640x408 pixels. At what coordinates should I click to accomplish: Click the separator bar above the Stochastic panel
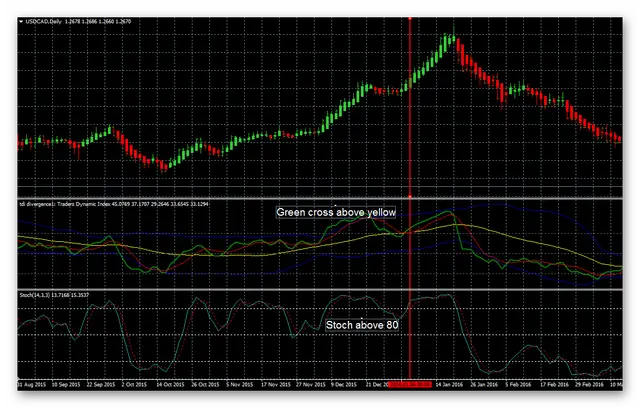320,290
